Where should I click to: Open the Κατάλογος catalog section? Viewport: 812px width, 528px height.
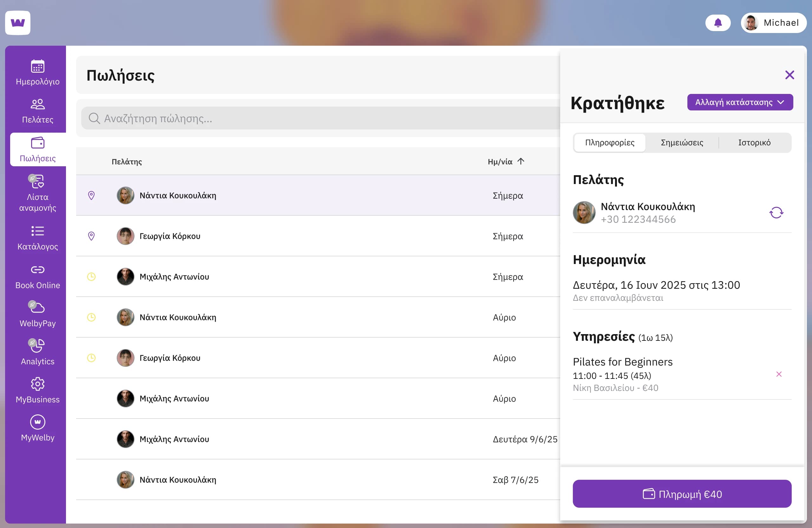point(37,238)
